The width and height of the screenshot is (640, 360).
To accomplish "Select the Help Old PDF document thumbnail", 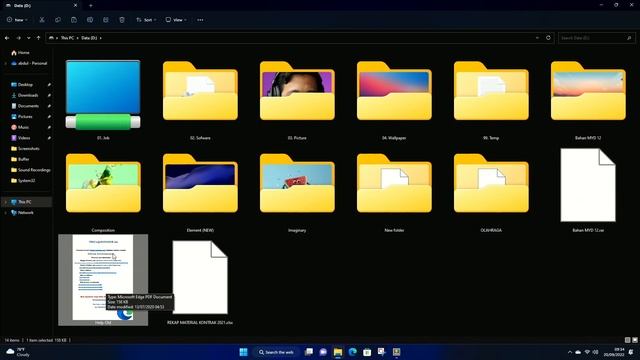I will coord(103,277).
